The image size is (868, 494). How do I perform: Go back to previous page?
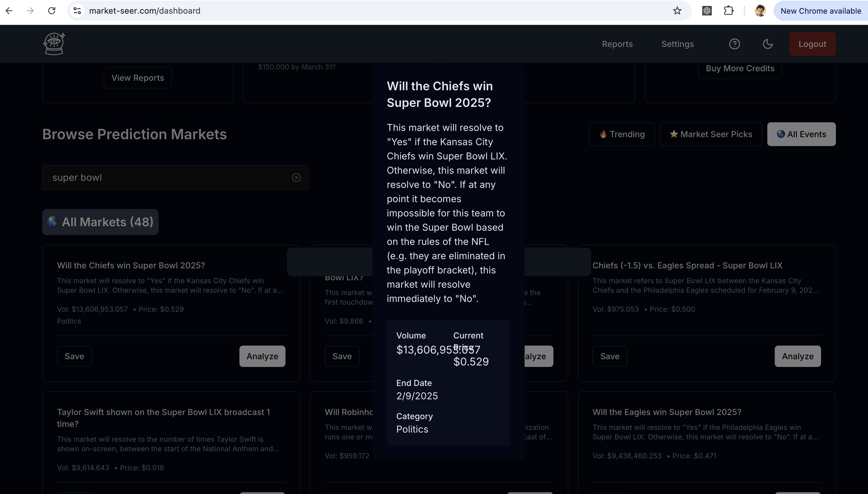pos(9,11)
